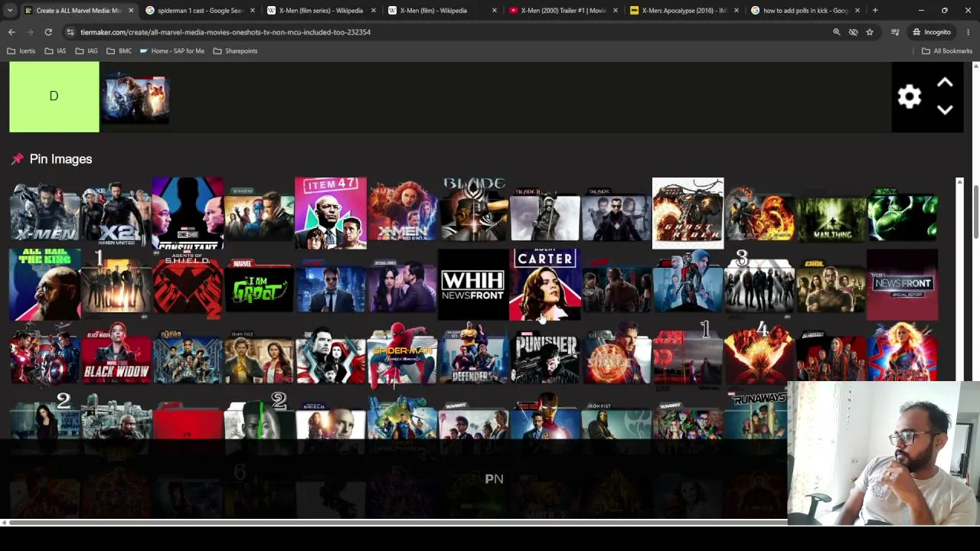Close the how to add polls tab
Image resolution: width=980 pixels, height=551 pixels.
click(x=857, y=11)
